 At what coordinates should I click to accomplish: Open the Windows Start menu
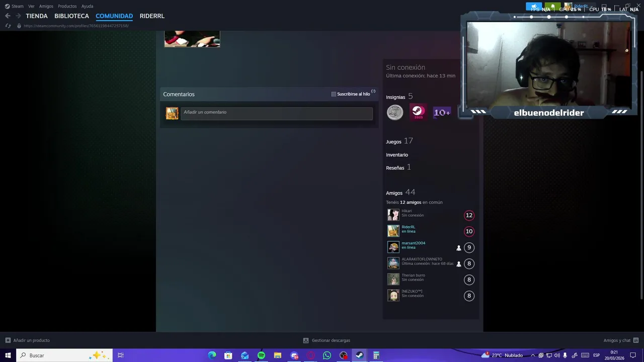click(x=8, y=355)
